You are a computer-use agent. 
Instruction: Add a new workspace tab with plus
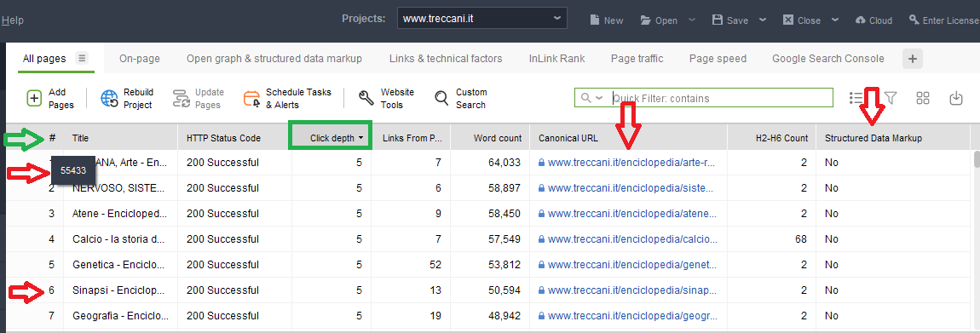(x=913, y=60)
